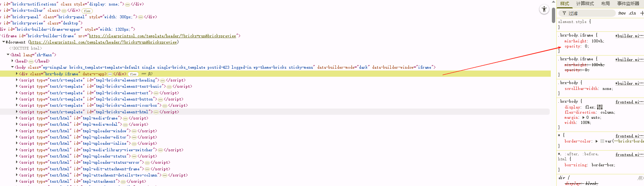Click ellipsis in bricks-toolbar div row

(64, 11)
